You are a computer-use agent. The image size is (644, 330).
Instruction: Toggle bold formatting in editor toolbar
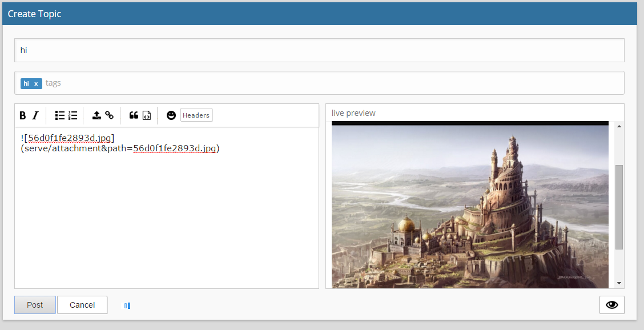tap(23, 115)
